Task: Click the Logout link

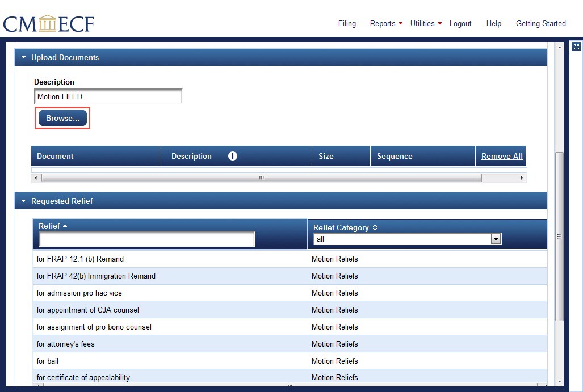Action: tap(460, 23)
